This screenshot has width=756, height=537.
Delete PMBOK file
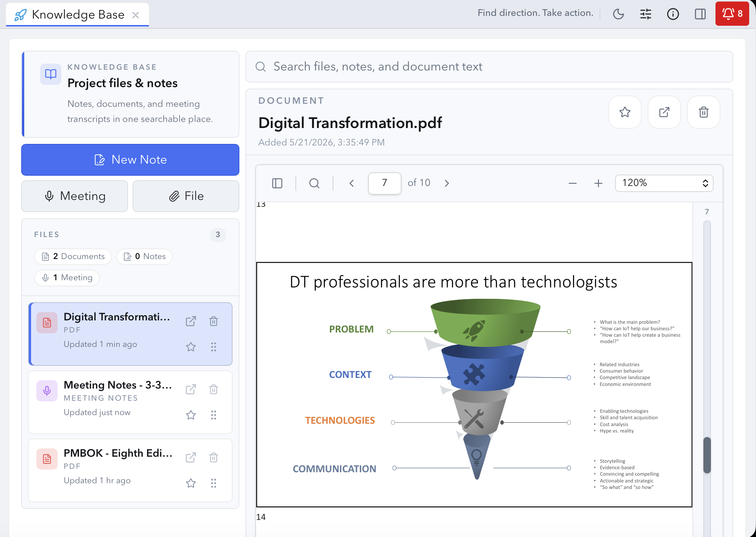(x=214, y=457)
